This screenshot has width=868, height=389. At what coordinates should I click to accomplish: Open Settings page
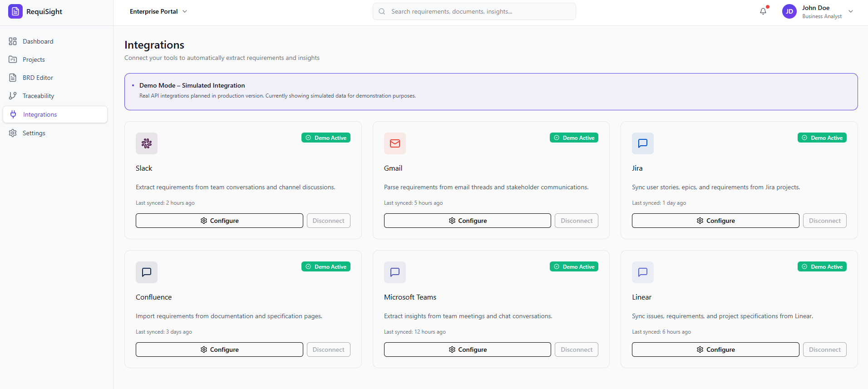coord(55,133)
